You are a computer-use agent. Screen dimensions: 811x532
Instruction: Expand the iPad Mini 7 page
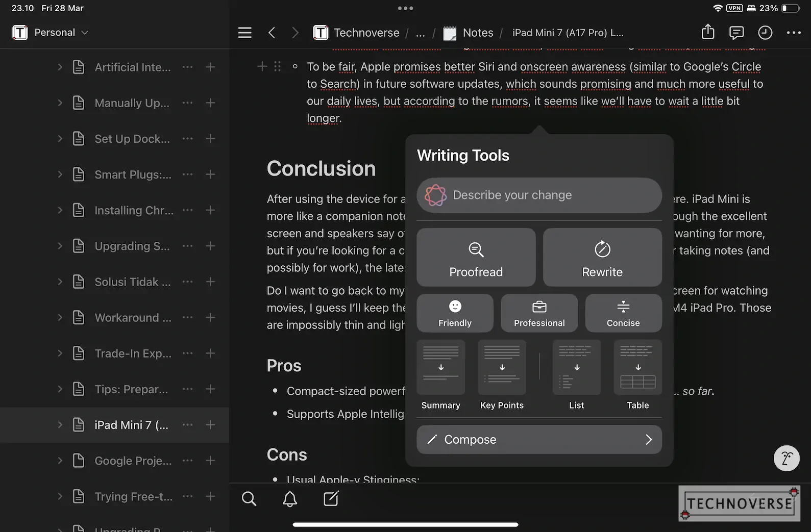click(x=60, y=425)
